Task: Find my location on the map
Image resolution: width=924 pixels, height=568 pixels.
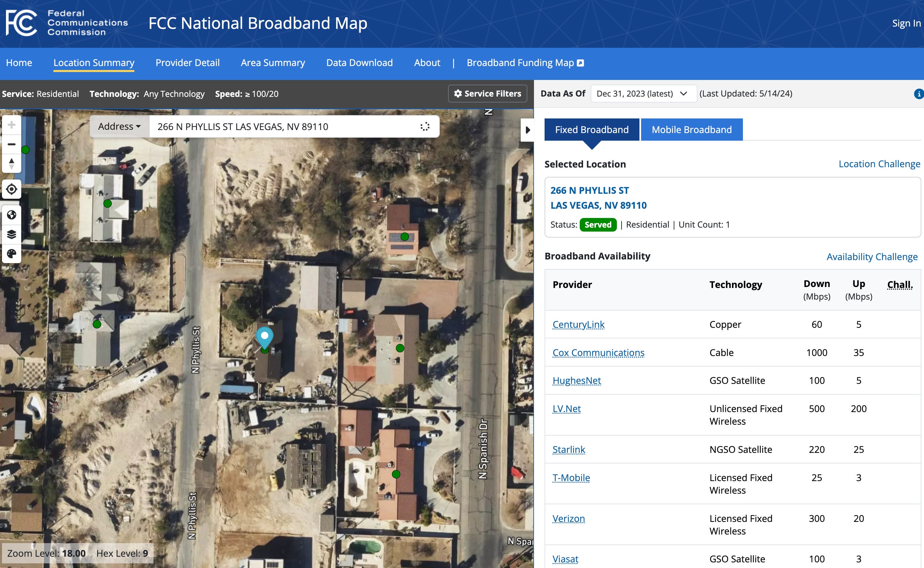Action: point(12,189)
